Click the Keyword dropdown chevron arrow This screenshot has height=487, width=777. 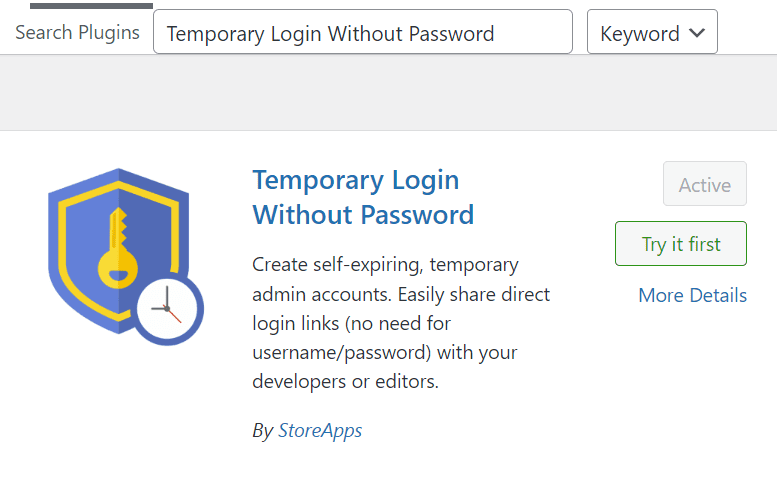pos(697,33)
